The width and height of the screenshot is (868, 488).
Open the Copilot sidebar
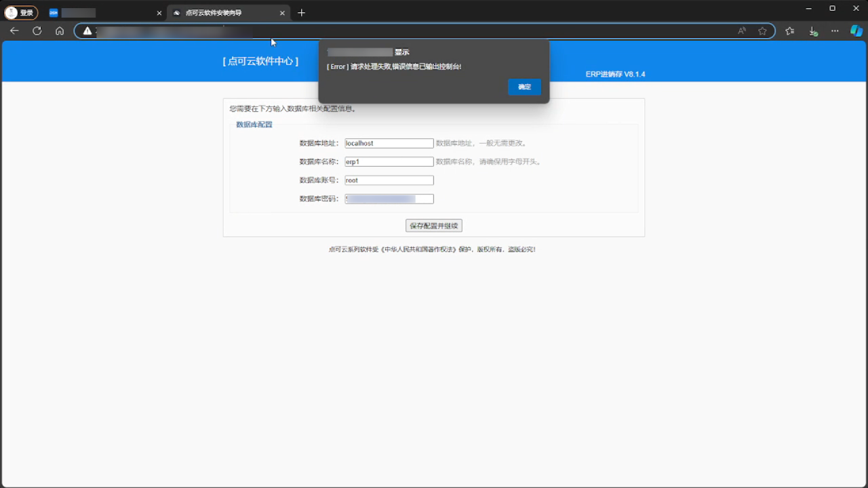856,31
